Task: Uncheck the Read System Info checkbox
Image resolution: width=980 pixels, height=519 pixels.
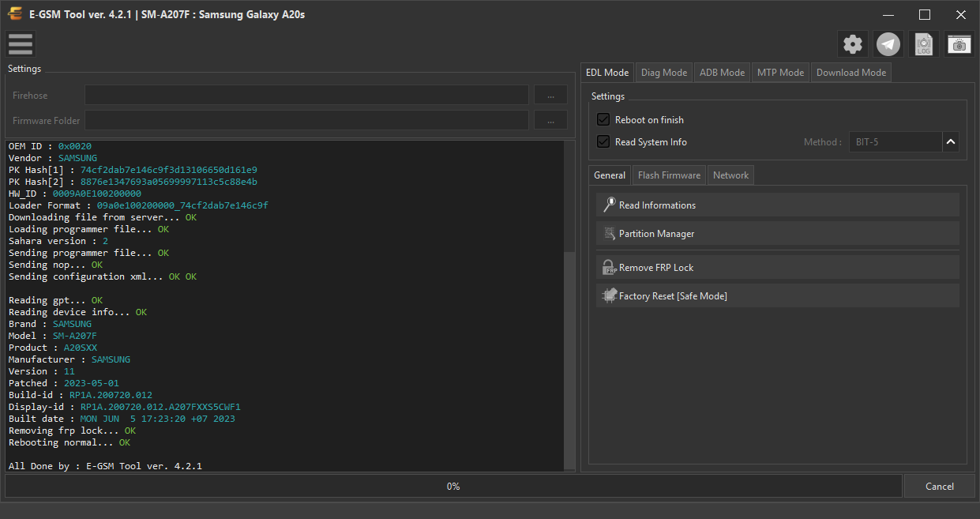Action: 603,141
